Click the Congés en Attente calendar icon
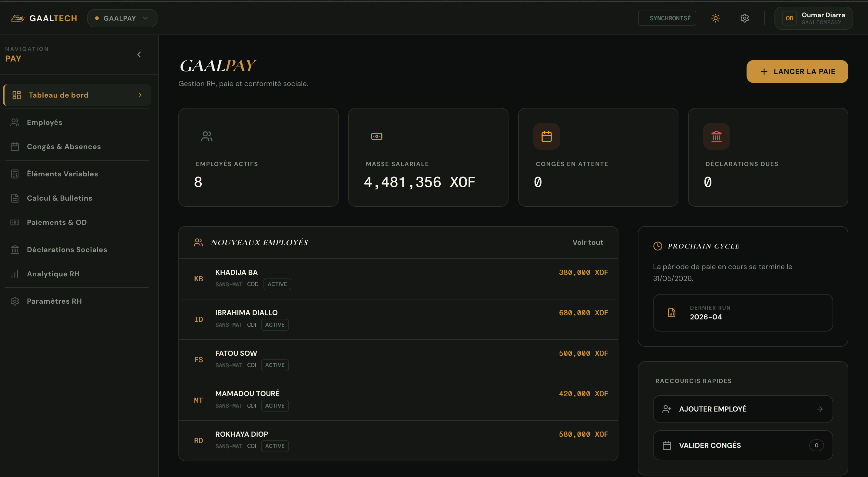Screen dimensions: 868x477 (x=547, y=137)
